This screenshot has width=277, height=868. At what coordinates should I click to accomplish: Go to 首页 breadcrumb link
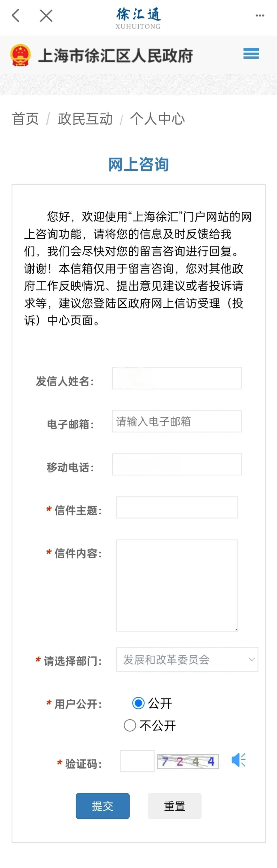25,119
